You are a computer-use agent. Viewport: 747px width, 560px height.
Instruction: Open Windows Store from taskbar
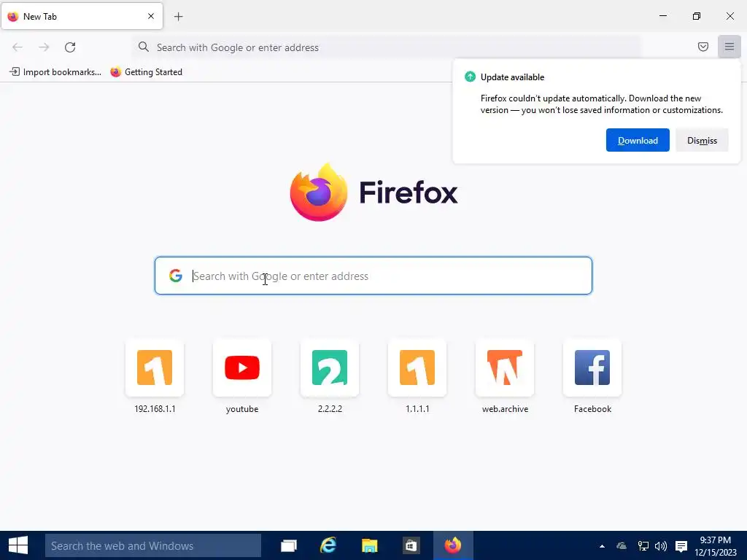(410, 545)
